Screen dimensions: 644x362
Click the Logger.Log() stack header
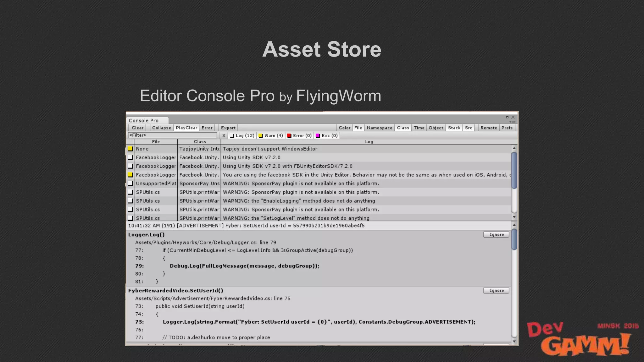[146, 234]
